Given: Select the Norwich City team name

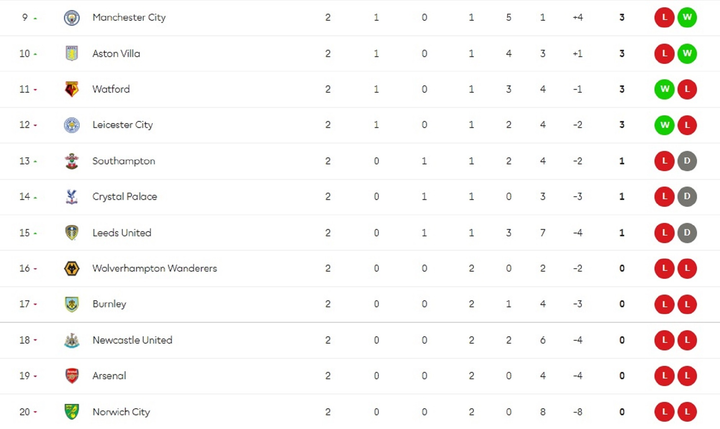Looking at the screenshot, I should [x=120, y=412].
